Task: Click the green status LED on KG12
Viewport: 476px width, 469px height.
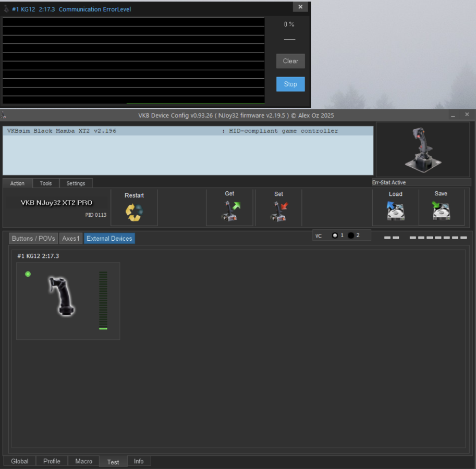Action: [28, 274]
